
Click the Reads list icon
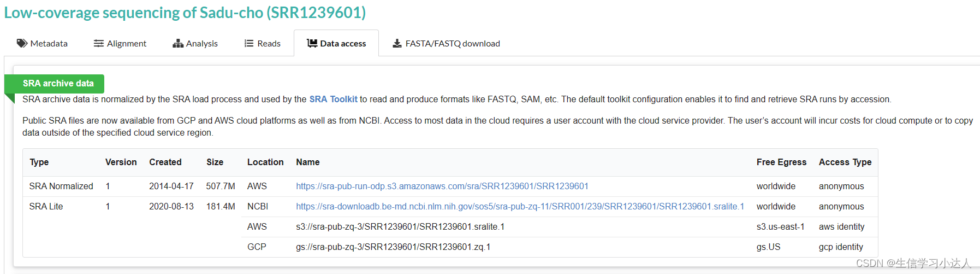click(x=249, y=43)
